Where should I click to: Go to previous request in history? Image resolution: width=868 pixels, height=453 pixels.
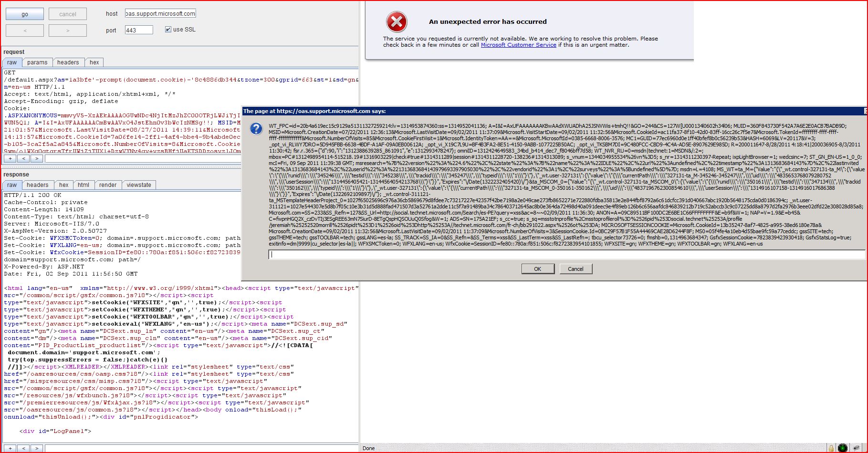(x=25, y=31)
